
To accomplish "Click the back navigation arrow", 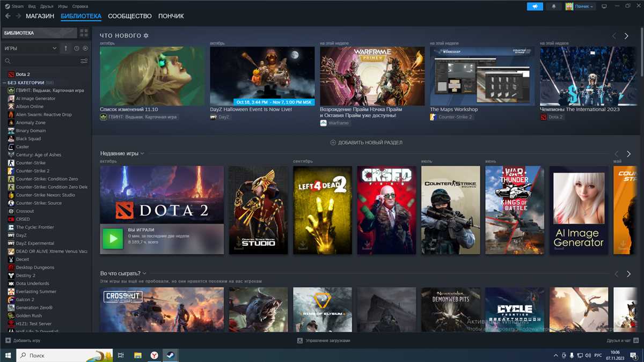I will (8, 16).
